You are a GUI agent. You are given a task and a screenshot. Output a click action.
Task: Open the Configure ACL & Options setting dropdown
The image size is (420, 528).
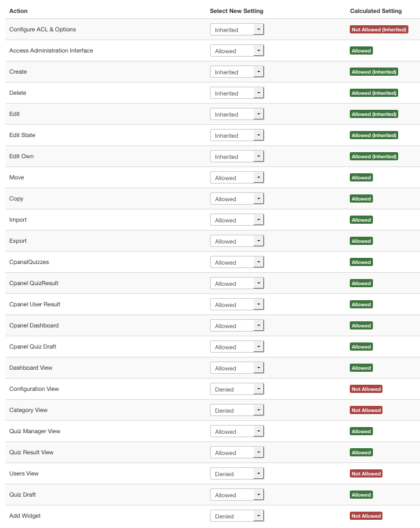[237, 29]
